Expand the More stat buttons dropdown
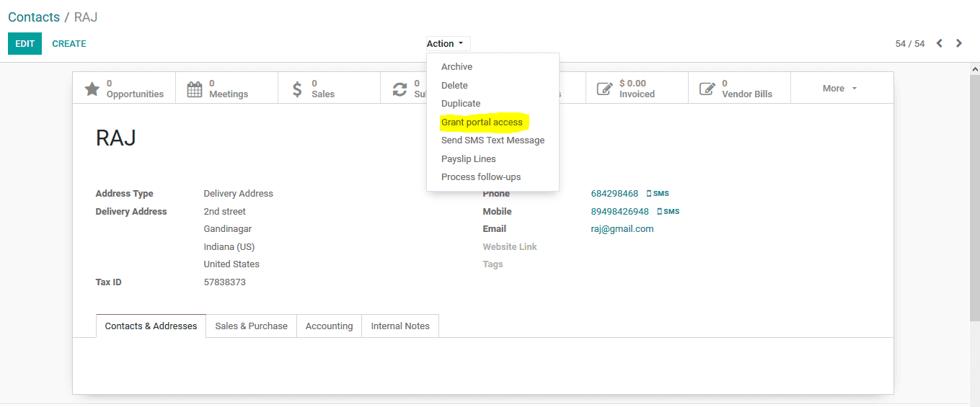The image size is (980, 407). click(x=841, y=88)
